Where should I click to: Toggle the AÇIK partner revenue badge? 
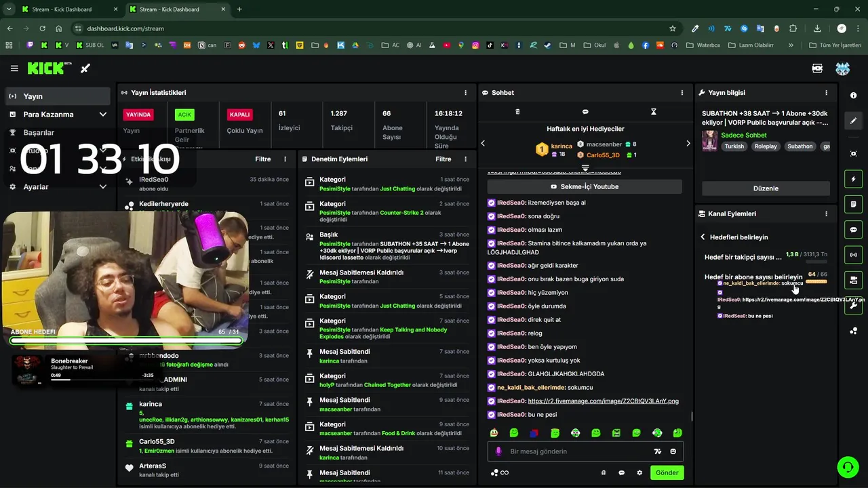pos(184,115)
